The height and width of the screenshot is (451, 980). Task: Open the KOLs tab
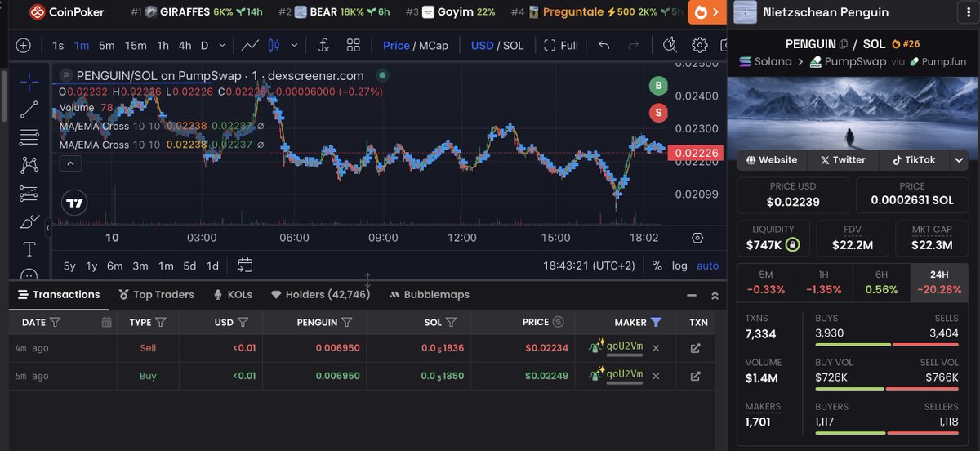click(233, 295)
